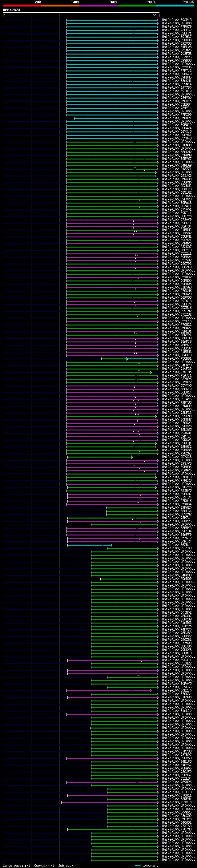Click the UniRef100_O77503 entry

[176, 644]
